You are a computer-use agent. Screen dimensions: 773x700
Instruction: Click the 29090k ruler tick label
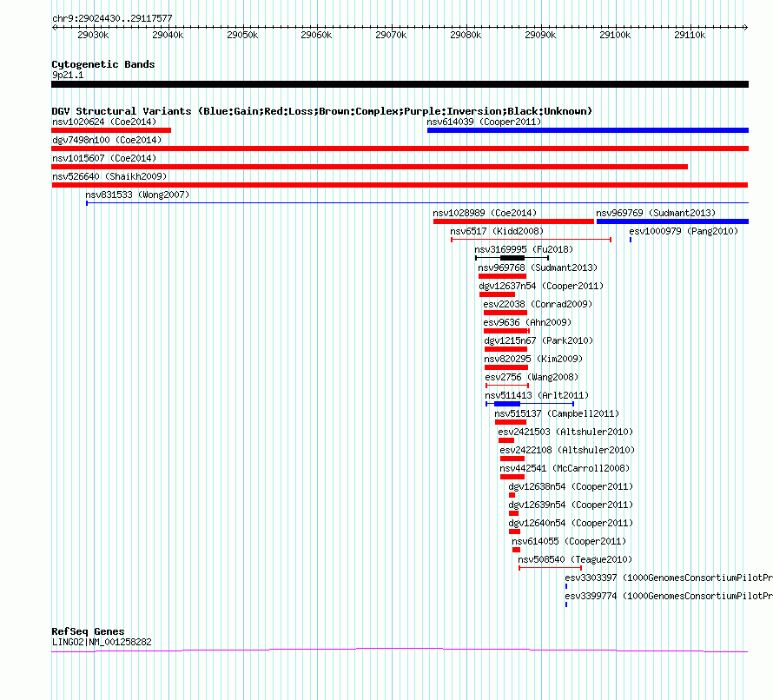540,35
